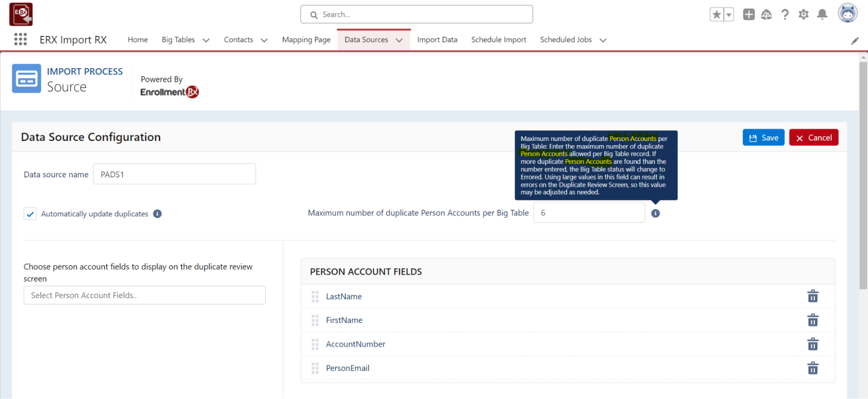Delete the AccountNumber field row
Image resolution: width=868 pixels, height=399 pixels.
[x=812, y=344]
